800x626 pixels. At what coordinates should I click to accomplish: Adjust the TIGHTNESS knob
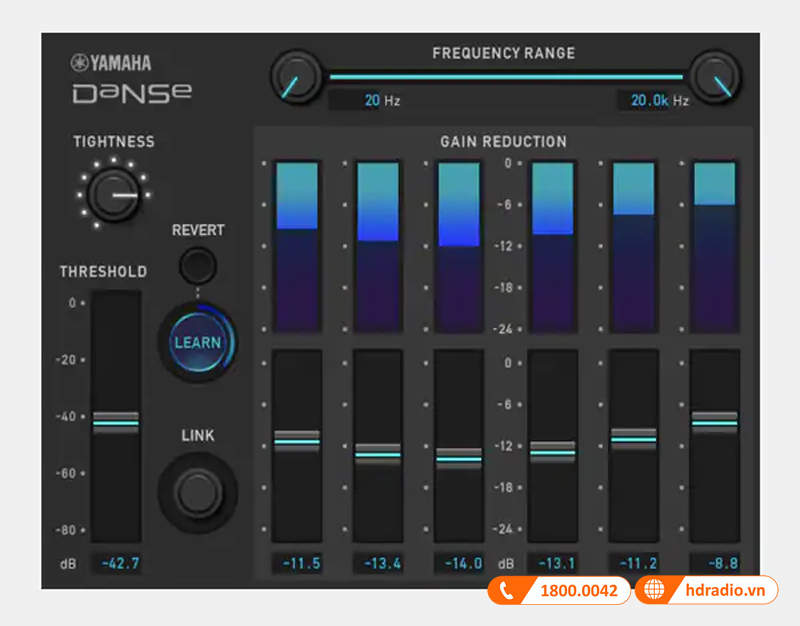[113, 193]
